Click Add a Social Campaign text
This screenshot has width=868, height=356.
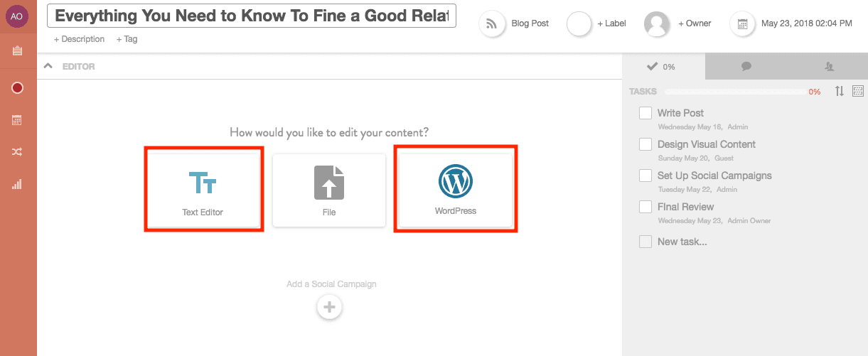point(331,284)
